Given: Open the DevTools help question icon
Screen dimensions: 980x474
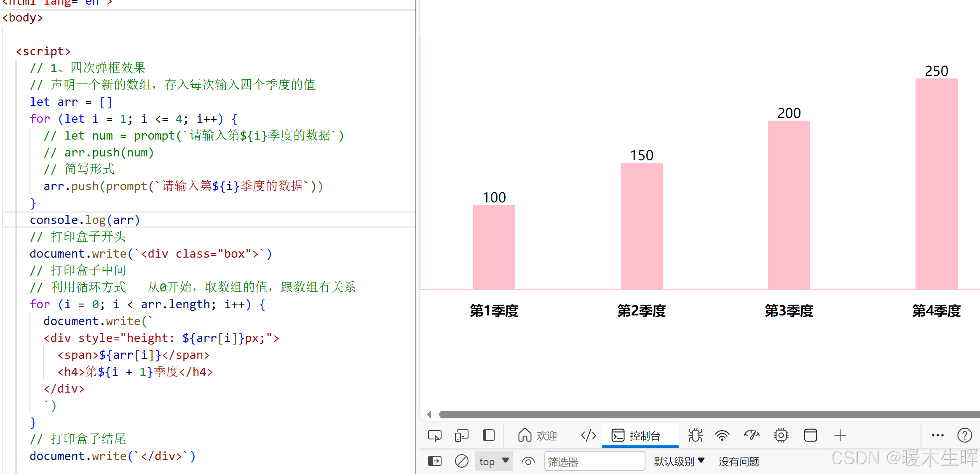Looking at the screenshot, I should click(x=964, y=435).
